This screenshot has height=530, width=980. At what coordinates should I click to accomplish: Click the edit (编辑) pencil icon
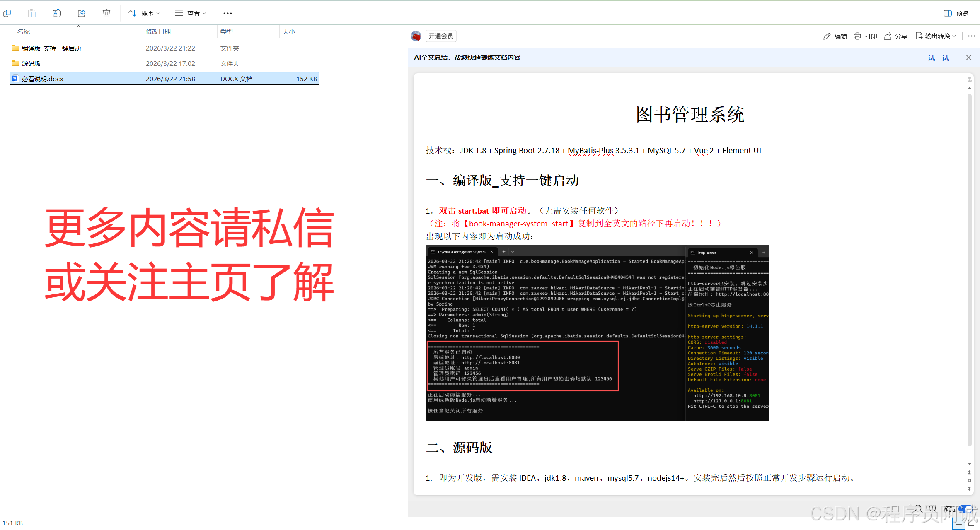coord(827,36)
